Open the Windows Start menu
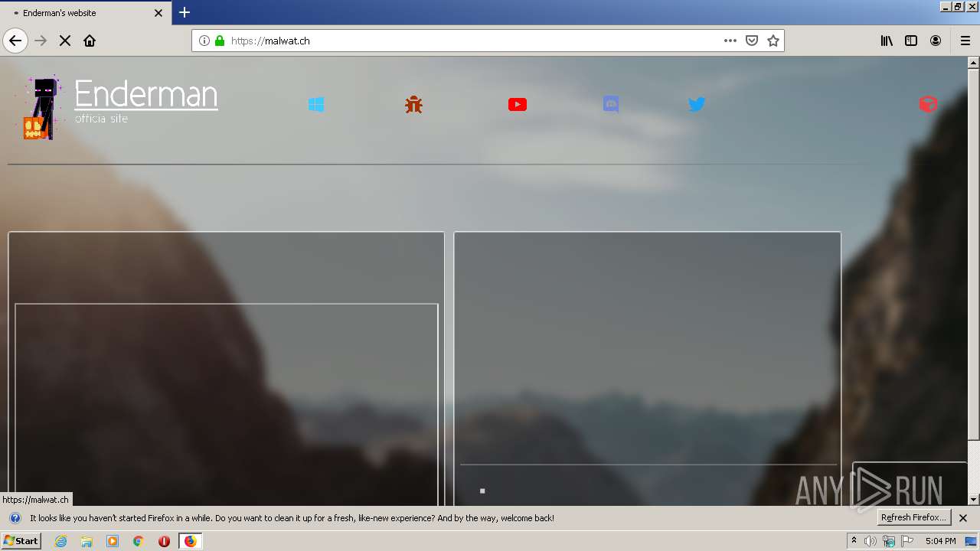 (21, 540)
